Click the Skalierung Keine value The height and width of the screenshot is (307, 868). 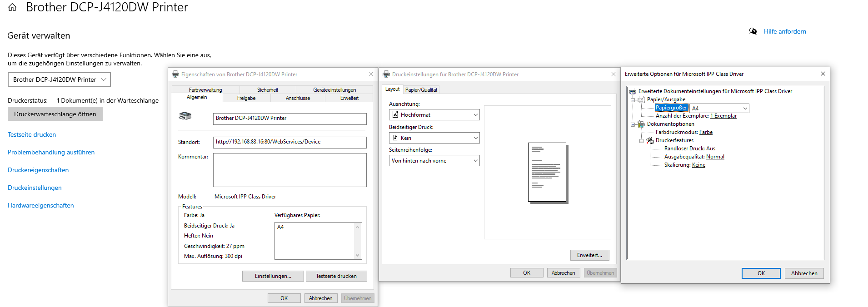click(x=698, y=165)
